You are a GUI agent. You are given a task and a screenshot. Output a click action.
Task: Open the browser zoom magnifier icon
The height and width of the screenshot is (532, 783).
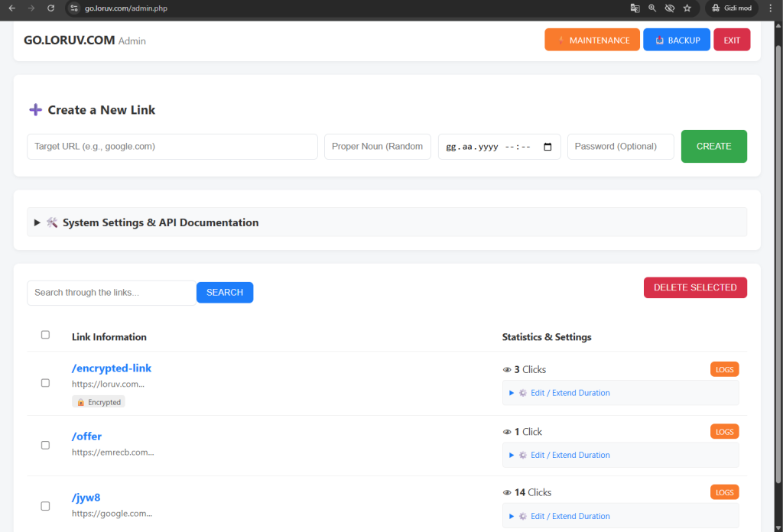coord(652,8)
